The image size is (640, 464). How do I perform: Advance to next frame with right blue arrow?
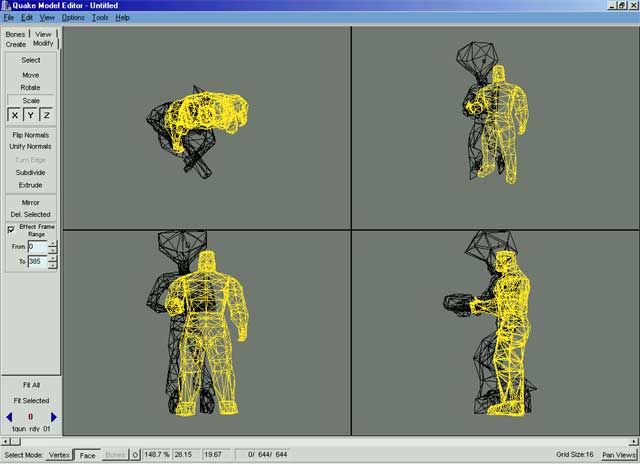[x=54, y=417]
